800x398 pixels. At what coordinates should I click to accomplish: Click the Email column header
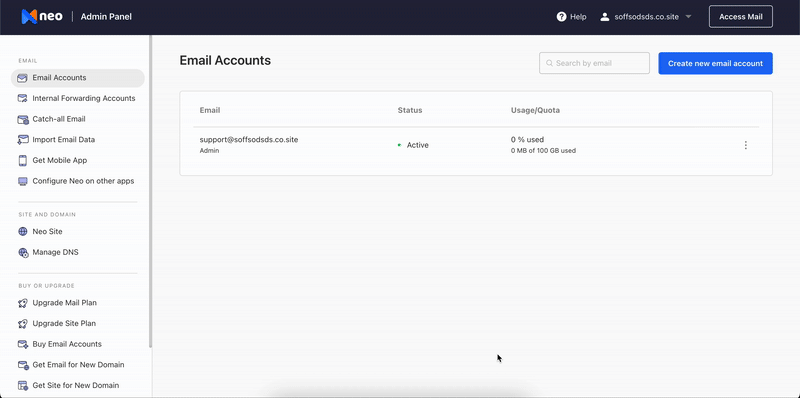pos(210,110)
